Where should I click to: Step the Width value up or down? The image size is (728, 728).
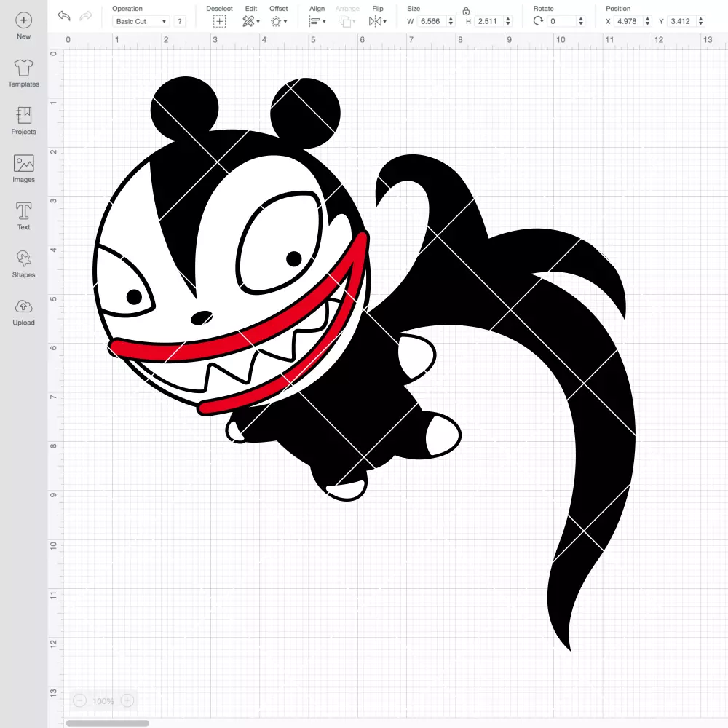[x=451, y=21]
